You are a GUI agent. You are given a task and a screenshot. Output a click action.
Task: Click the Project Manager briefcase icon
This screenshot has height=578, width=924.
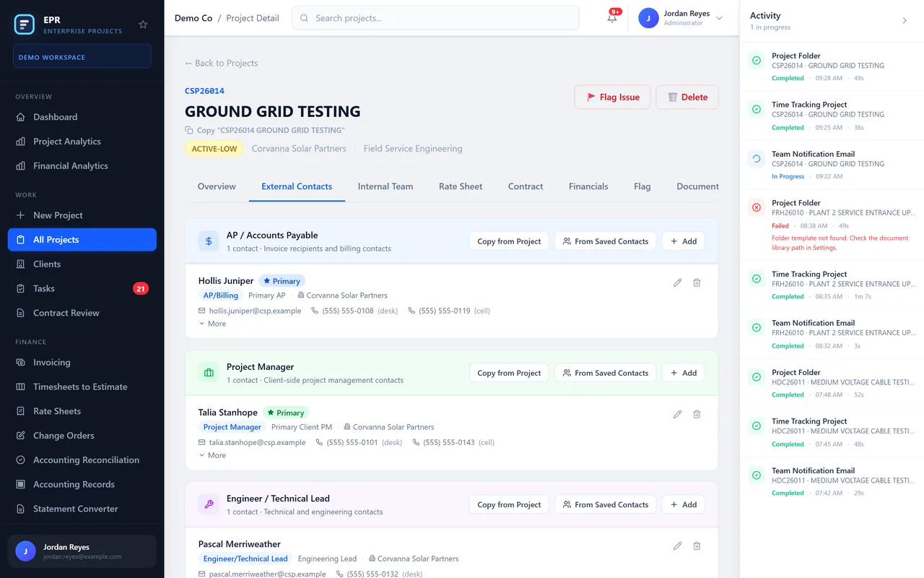tap(209, 373)
